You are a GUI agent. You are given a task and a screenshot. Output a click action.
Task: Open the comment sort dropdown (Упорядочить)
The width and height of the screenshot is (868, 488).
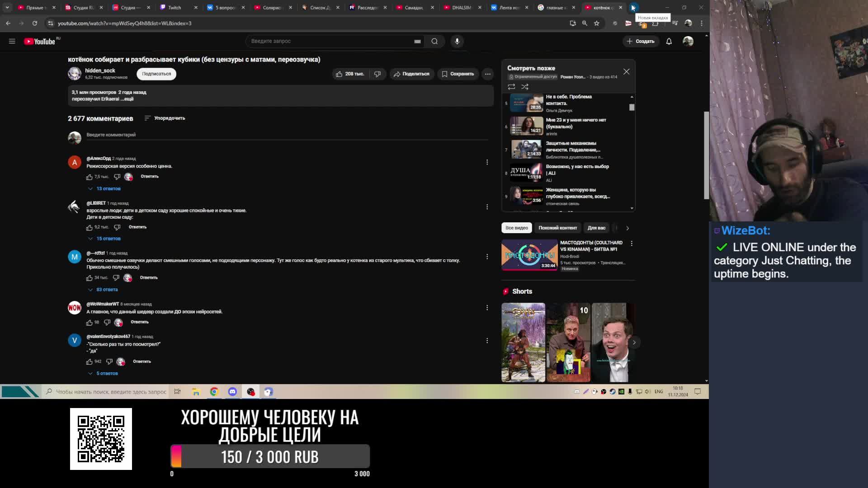tap(165, 118)
